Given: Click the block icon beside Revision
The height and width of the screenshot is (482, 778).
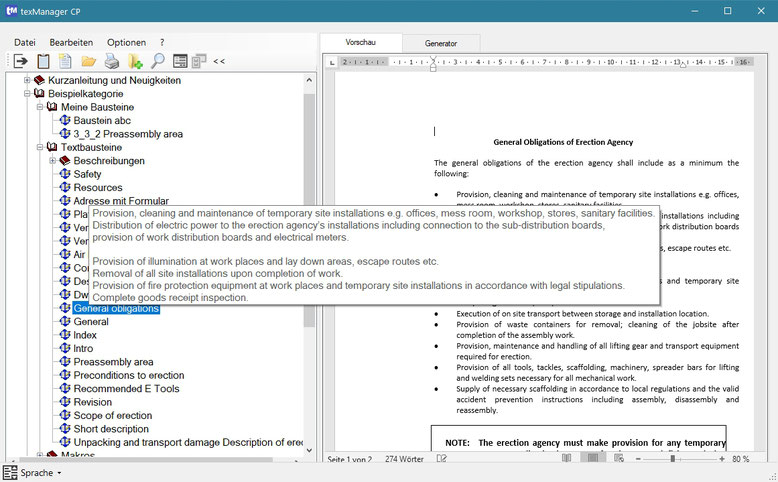Looking at the screenshot, I should tap(65, 402).
